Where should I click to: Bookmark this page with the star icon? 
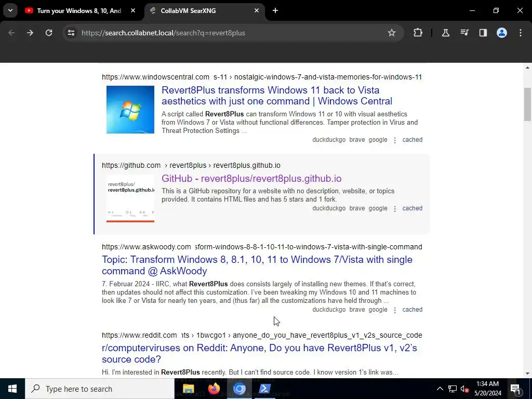point(392,33)
